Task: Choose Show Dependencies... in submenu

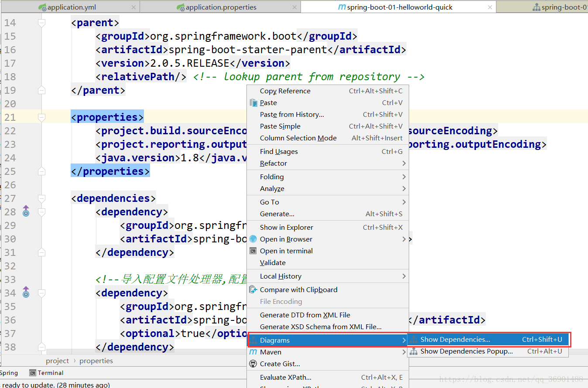Action: [488, 340]
